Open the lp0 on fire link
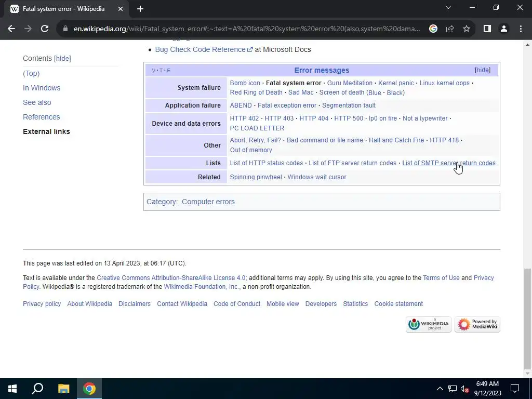 click(x=383, y=118)
